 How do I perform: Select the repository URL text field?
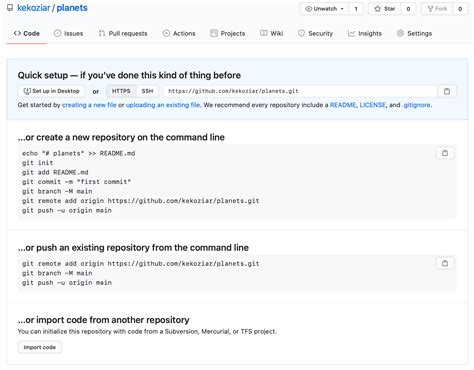tap(300, 91)
